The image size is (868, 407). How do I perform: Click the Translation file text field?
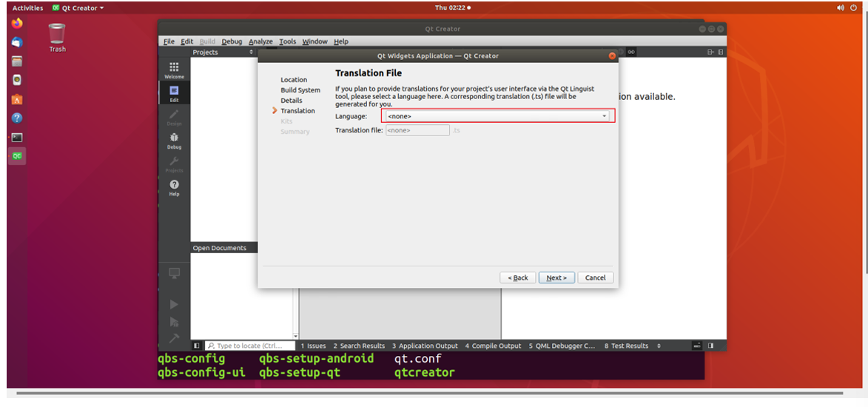pyautogui.click(x=417, y=131)
